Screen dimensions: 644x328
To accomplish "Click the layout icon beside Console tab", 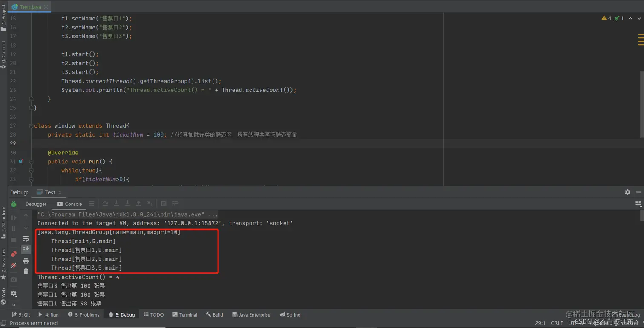I will point(92,204).
